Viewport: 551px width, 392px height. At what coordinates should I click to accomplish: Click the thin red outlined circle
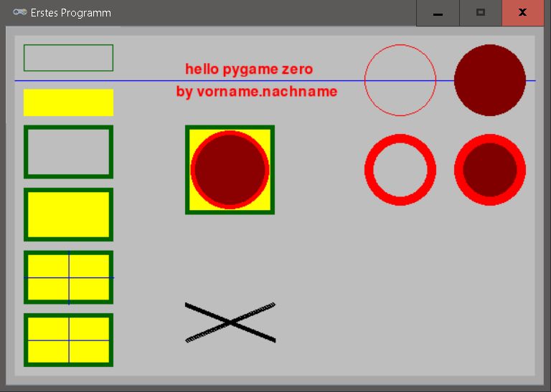tap(400, 80)
